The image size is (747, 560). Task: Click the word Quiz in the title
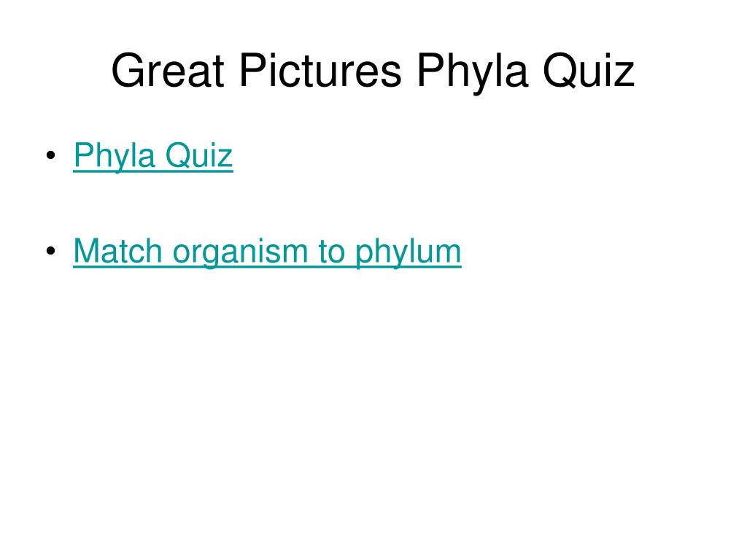coord(589,71)
